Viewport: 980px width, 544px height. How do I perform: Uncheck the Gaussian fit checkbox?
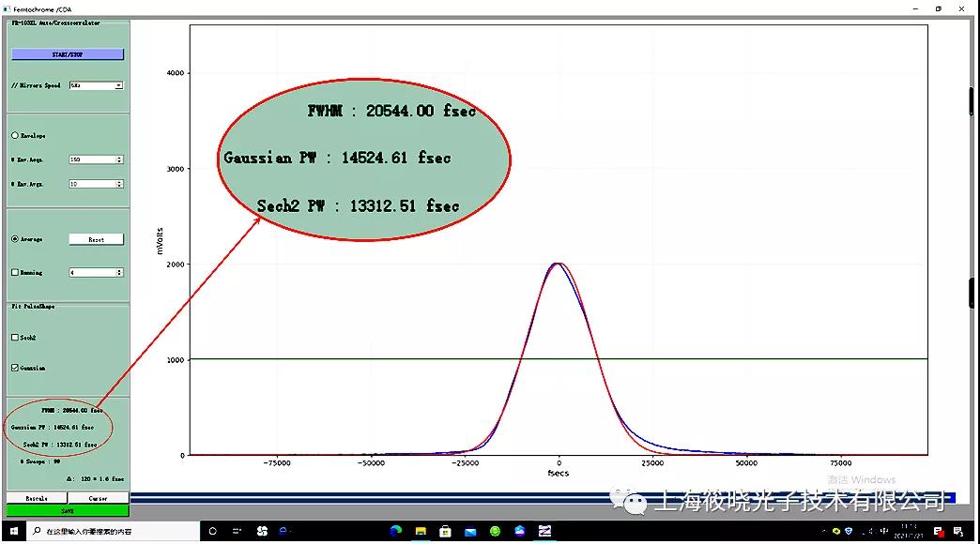pos(15,368)
